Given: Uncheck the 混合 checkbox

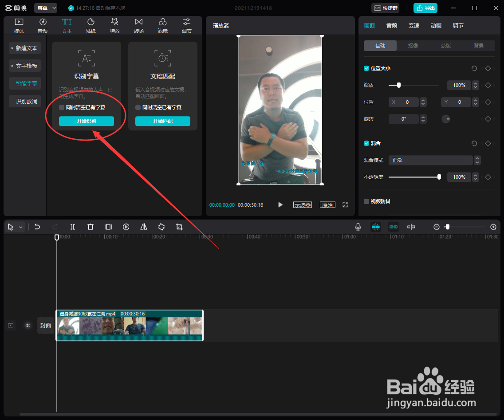Looking at the screenshot, I should [x=366, y=143].
